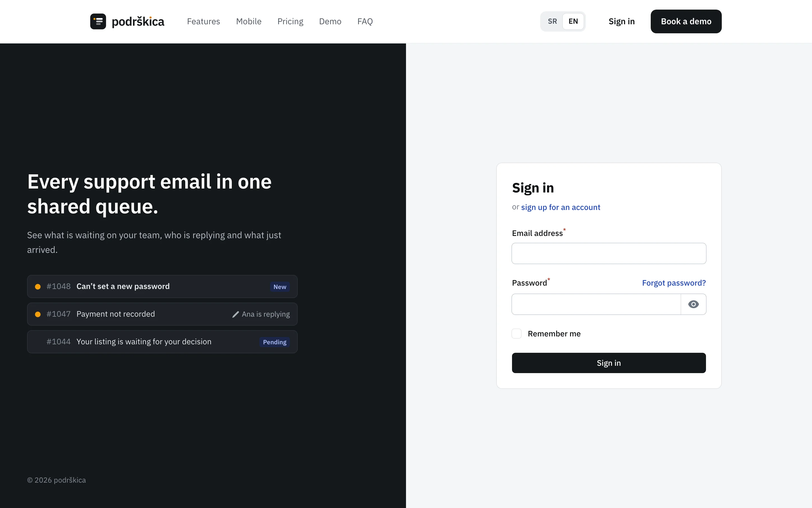Click the Forgot password? link

pyautogui.click(x=674, y=283)
